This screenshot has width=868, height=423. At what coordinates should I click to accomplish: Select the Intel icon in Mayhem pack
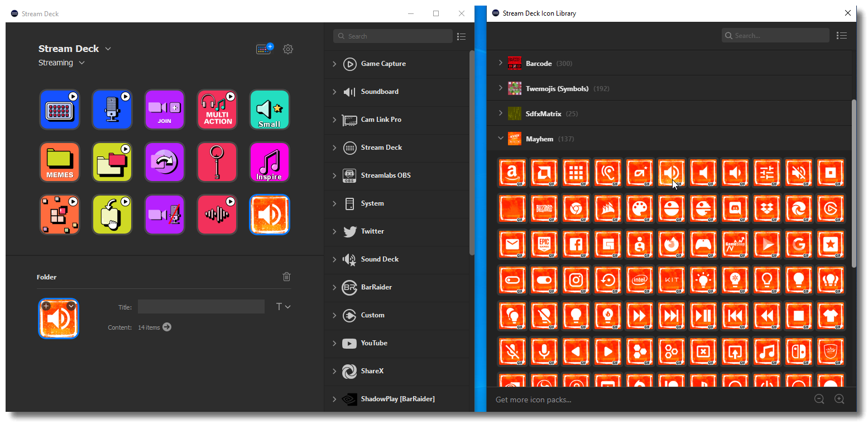[639, 281]
